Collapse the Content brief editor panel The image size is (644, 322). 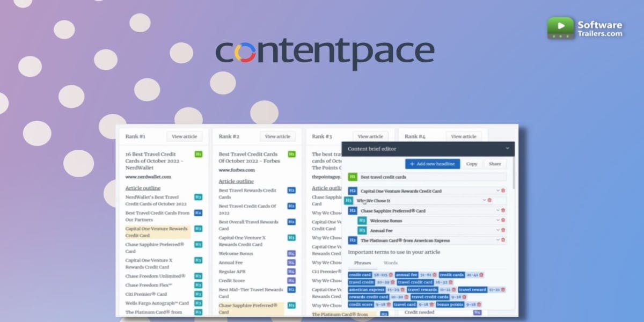(x=507, y=149)
